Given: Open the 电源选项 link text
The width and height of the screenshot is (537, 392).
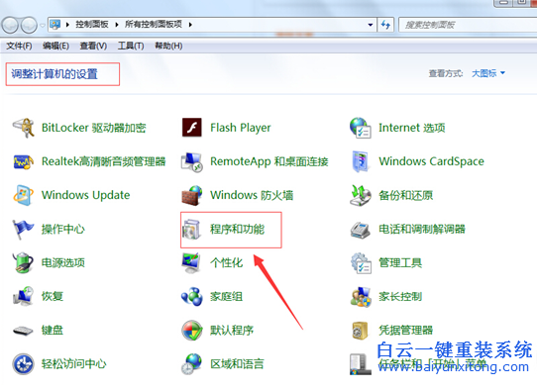Looking at the screenshot, I should click(63, 262).
